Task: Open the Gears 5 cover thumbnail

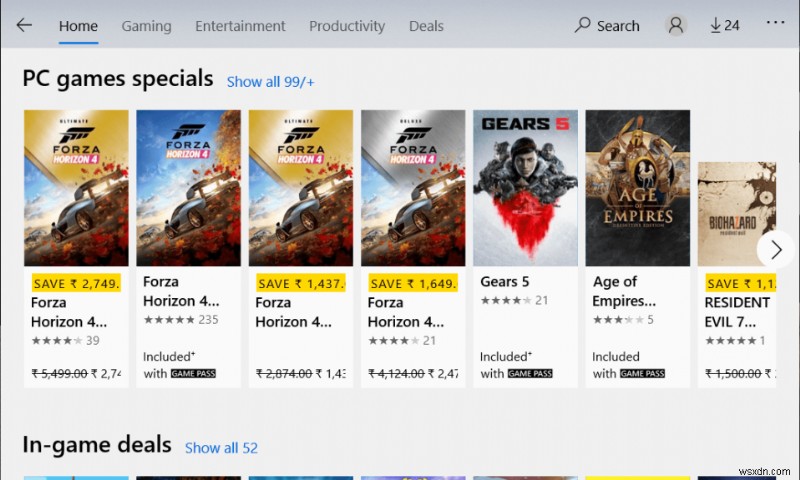Action: point(525,187)
